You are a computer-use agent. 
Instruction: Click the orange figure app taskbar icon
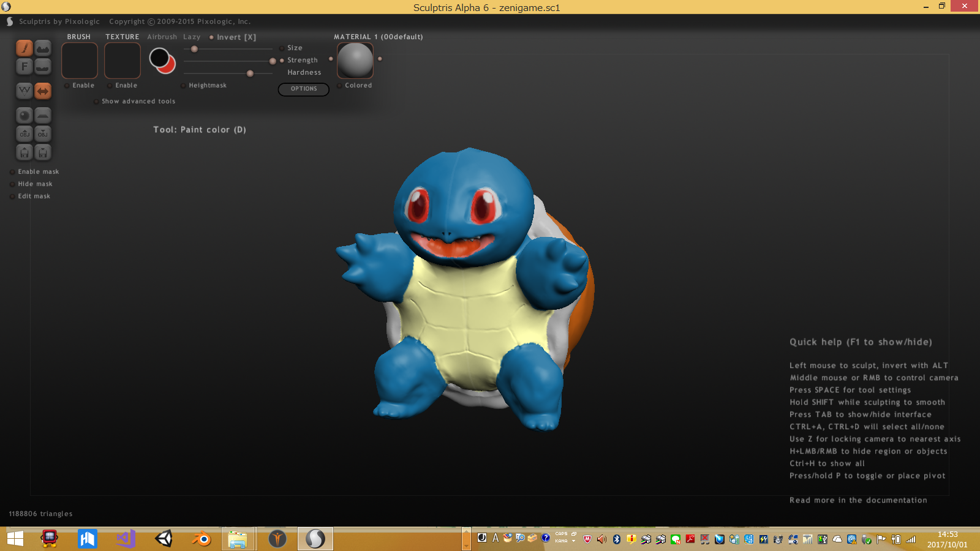[277, 539]
